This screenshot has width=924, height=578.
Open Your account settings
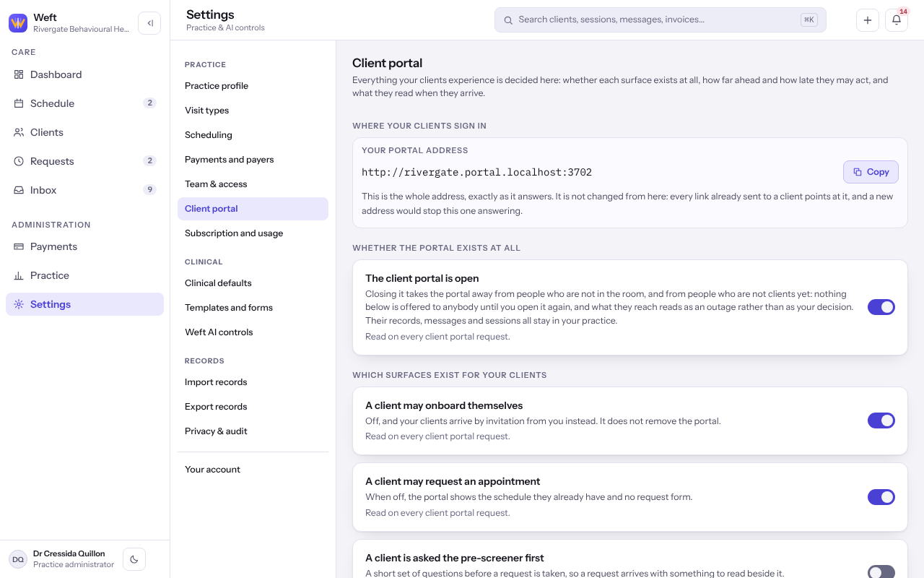(253, 470)
